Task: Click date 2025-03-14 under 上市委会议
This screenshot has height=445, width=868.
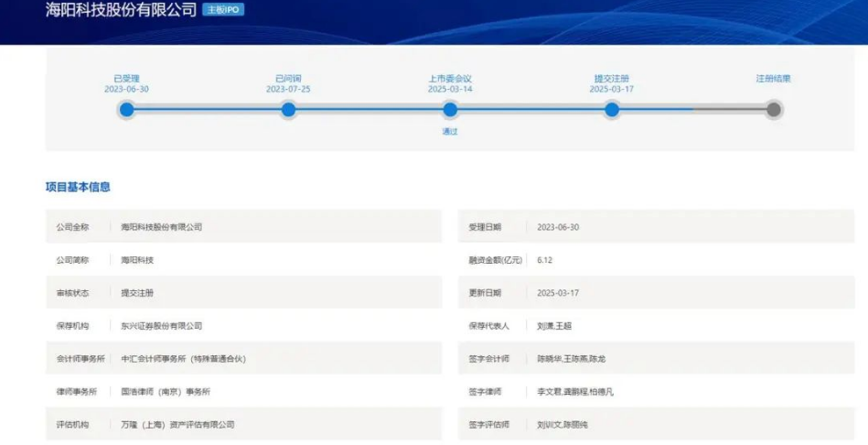Action: [450, 89]
